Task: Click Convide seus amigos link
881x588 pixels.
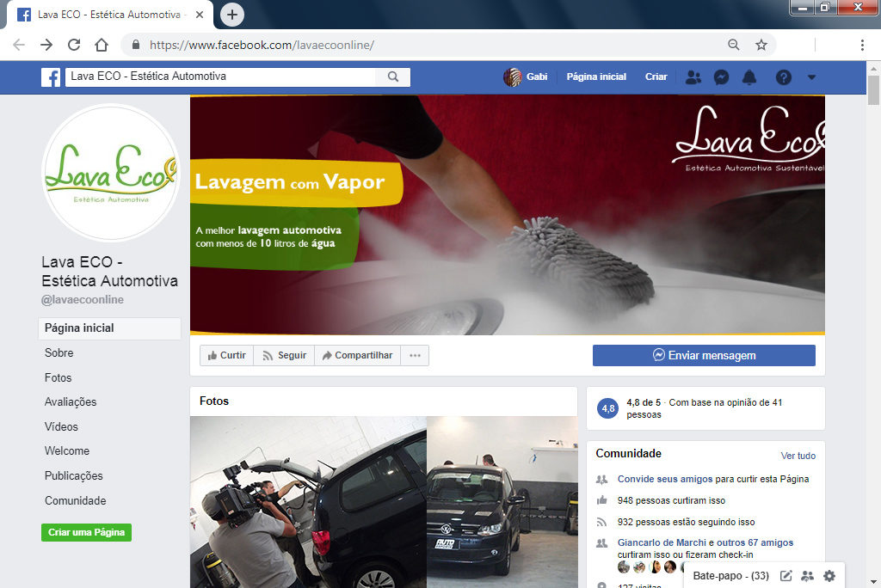Action: (x=665, y=479)
